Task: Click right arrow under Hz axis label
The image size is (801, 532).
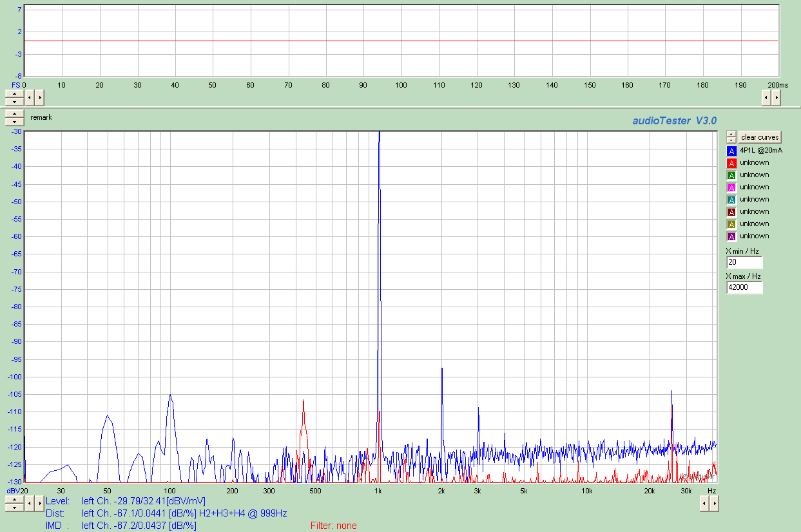Action: pyautogui.click(x=714, y=503)
